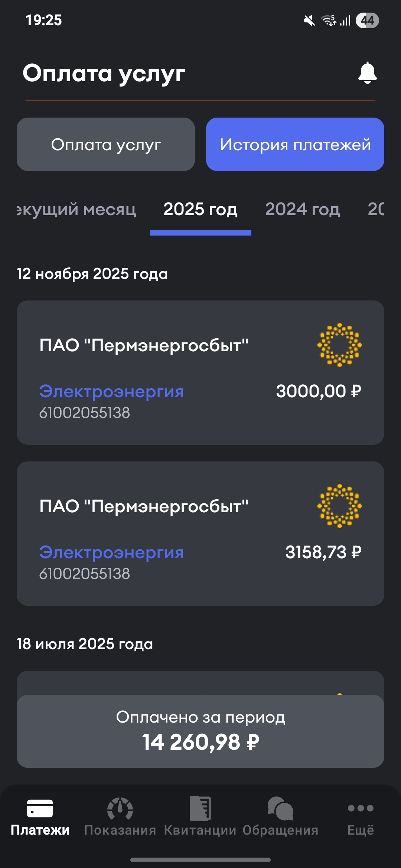Tap the Электроэнергия link for 3158,73 ₽
The image size is (401, 868).
click(x=111, y=552)
